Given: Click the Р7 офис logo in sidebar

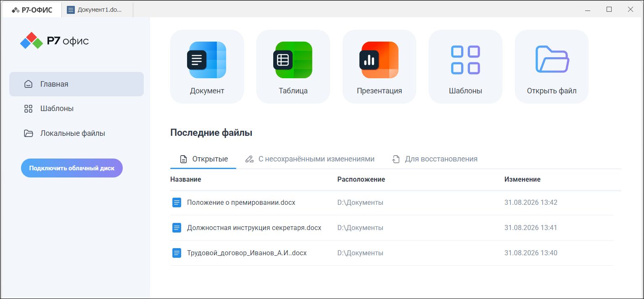Looking at the screenshot, I should [x=55, y=41].
